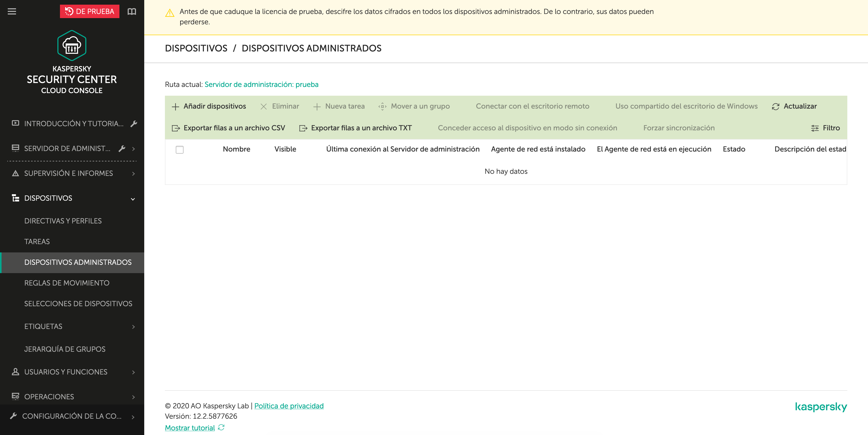868x435 pixels.
Task: Sort by Nombre column header
Action: coord(237,149)
